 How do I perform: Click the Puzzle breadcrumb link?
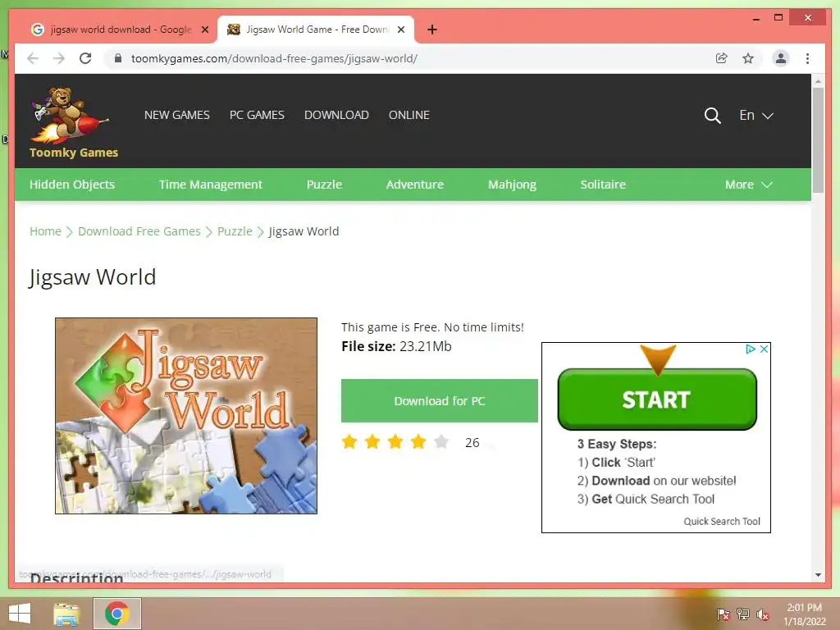click(235, 231)
